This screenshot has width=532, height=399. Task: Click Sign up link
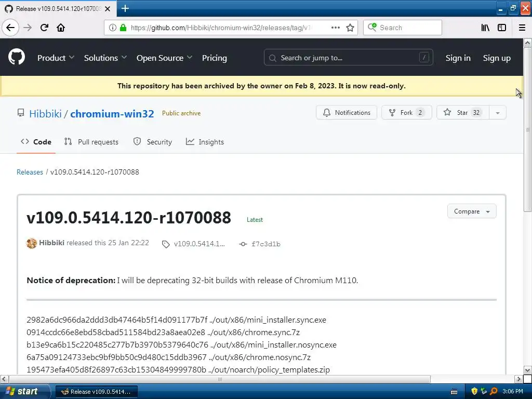click(497, 58)
